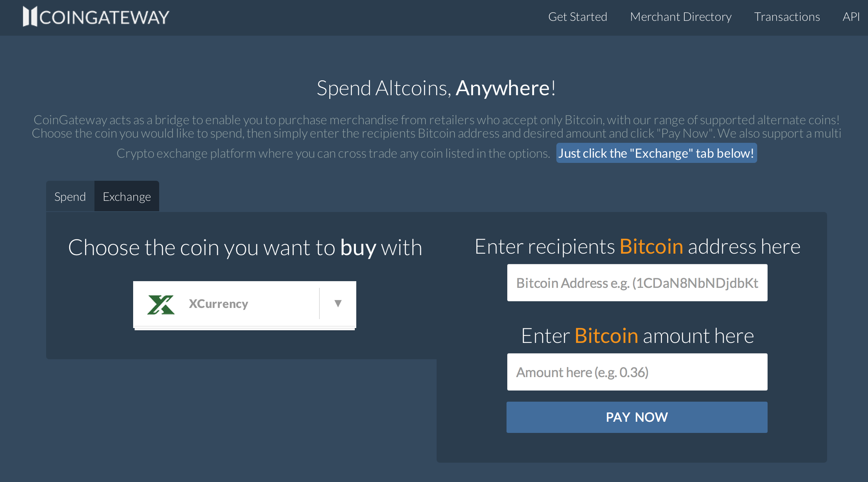The width and height of the screenshot is (868, 482).
Task: Go to the Transactions page
Action: [787, 17]
